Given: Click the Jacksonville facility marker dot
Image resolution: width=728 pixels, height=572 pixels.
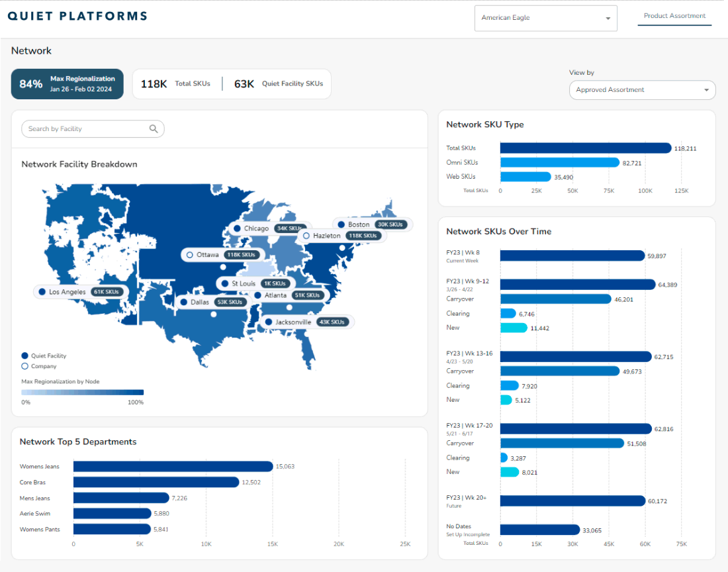Looking at the screenshot, I should pyautogui.click(x=268, y=322).
